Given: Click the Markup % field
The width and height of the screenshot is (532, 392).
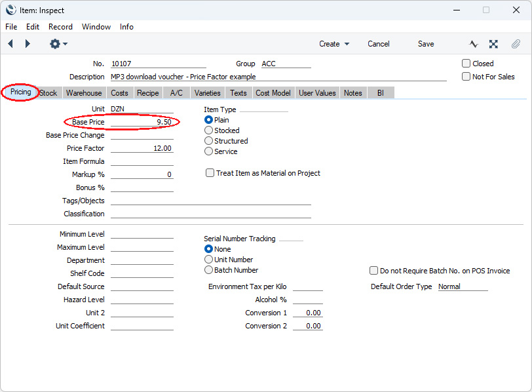Looking at the screenshot, I should (142, 174).
